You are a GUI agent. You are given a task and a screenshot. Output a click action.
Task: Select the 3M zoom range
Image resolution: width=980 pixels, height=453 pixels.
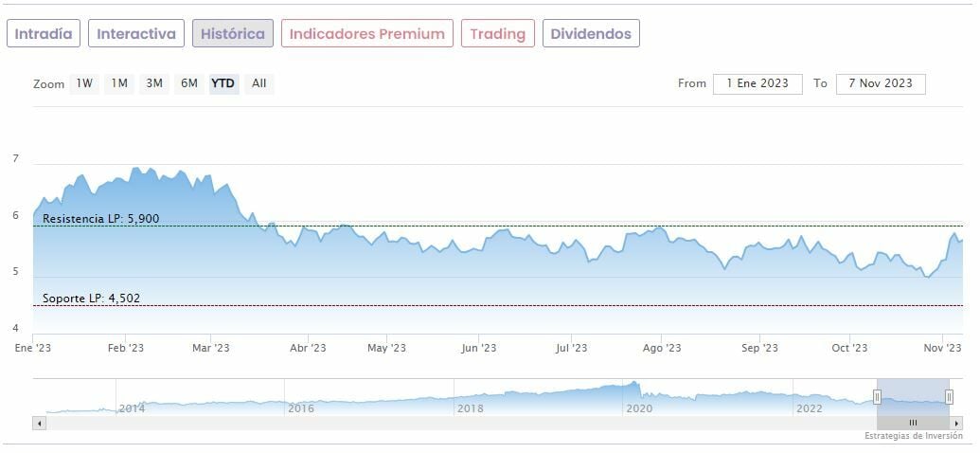click(154, 83)
